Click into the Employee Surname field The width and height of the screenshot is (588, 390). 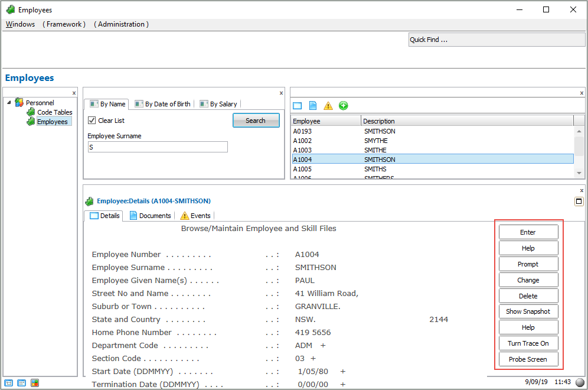pyautogui.click(x=157, y=147)
